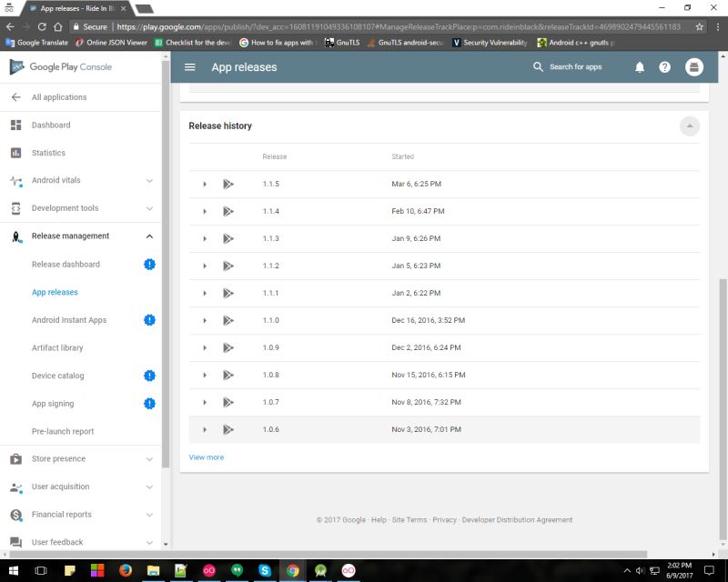Open the Online JSON Viewer bookmark
This screenshot has height=582, width=728.
tap(112, 43)
